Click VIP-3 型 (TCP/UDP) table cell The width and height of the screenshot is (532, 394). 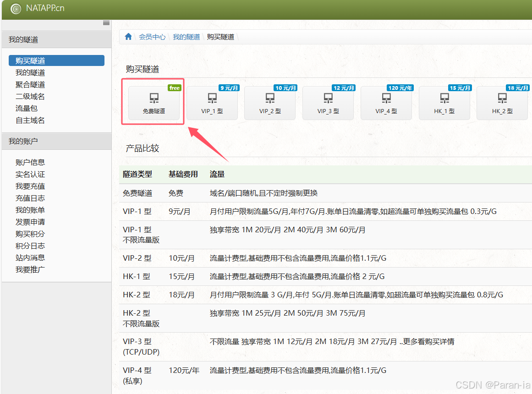coord(141,347)
